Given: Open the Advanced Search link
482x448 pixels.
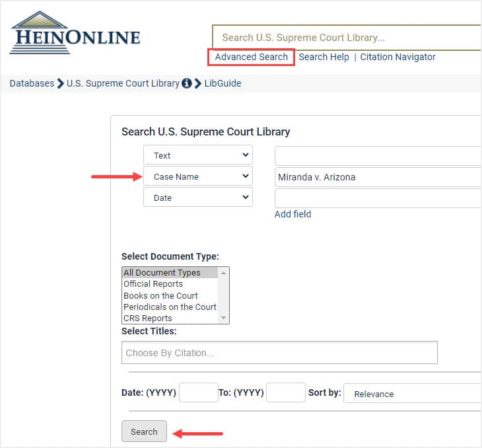Looking at the screenshot, I should point(251,57).
